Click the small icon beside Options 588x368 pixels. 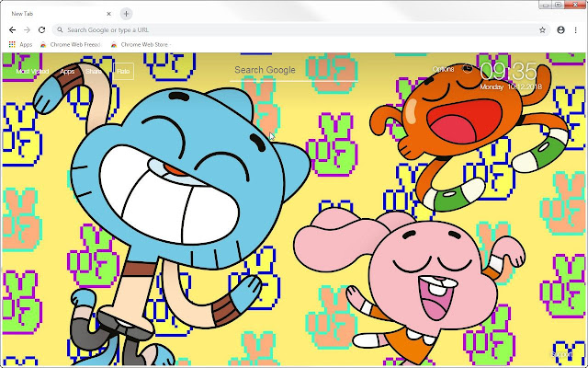point(468,68)
